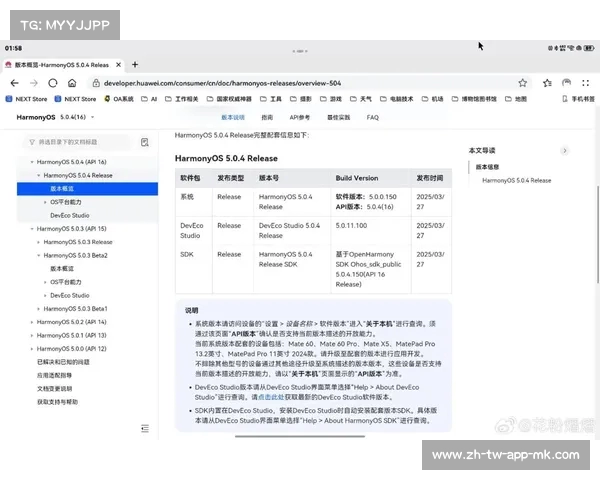The image size is (600, 480).
Task: Open the 工具 bookmarks folder
Action: point(271,99)
